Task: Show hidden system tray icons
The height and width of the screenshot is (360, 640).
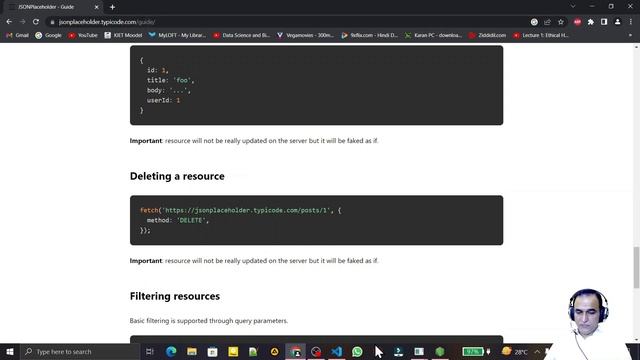Action: (x=537, y=352)
